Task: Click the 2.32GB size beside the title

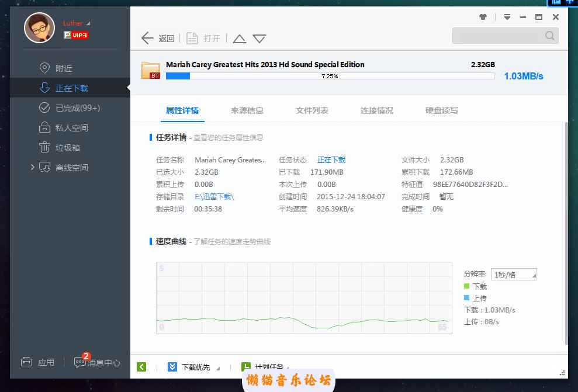Action: [x=483, y=64]
